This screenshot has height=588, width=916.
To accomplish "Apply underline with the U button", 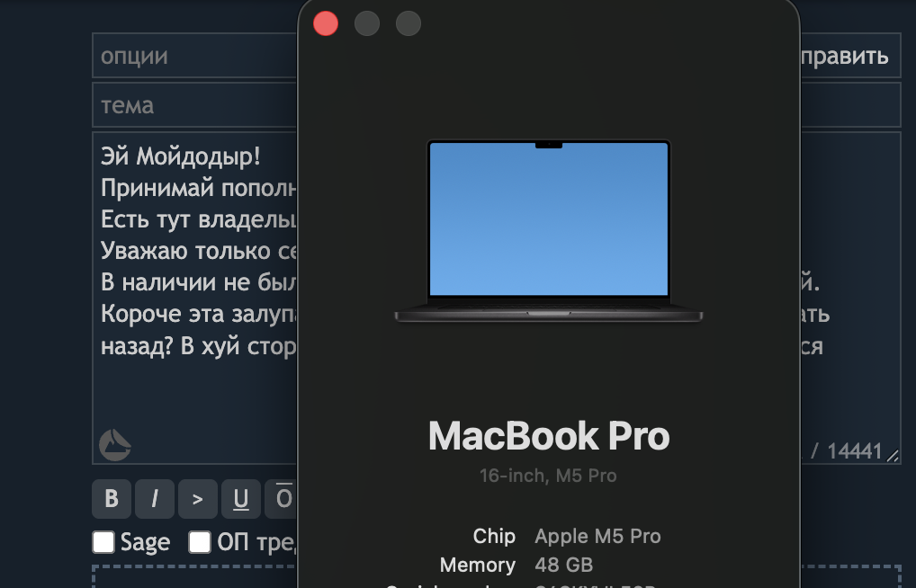I will (x=241, y=499).
